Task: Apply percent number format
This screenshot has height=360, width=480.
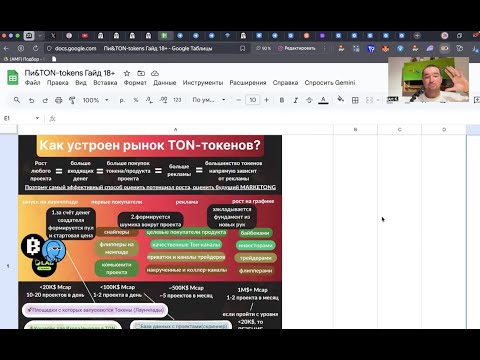Action: click(136, 100)
